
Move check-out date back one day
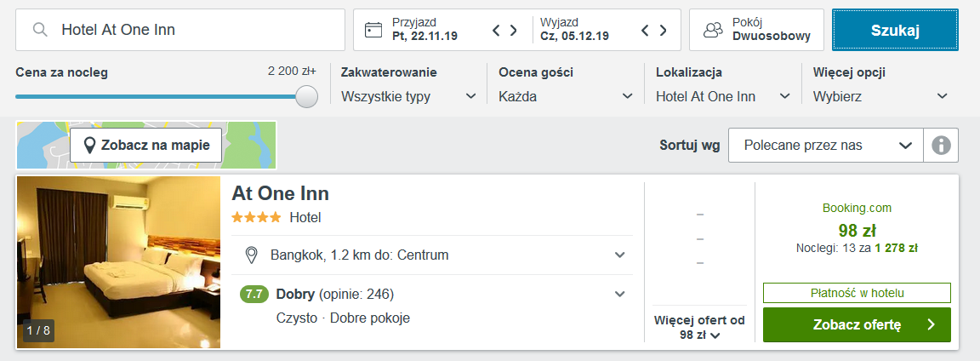click(x=646, y=30)
